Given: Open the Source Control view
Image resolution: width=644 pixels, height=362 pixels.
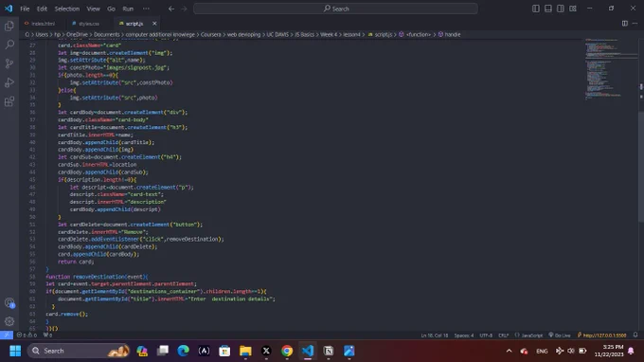Looking at the screenshot, I should coord(9,63).
